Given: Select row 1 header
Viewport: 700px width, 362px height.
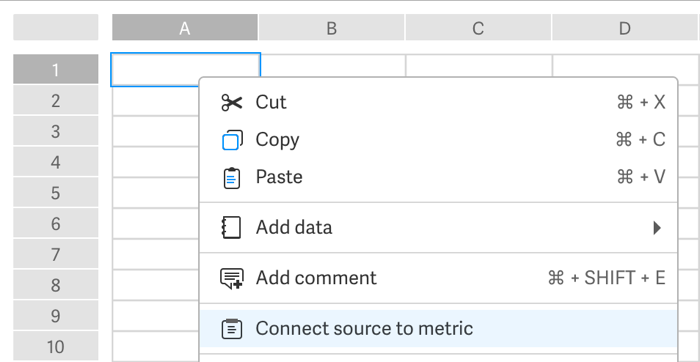Looking at the screenshot, I should coord(55,69).
